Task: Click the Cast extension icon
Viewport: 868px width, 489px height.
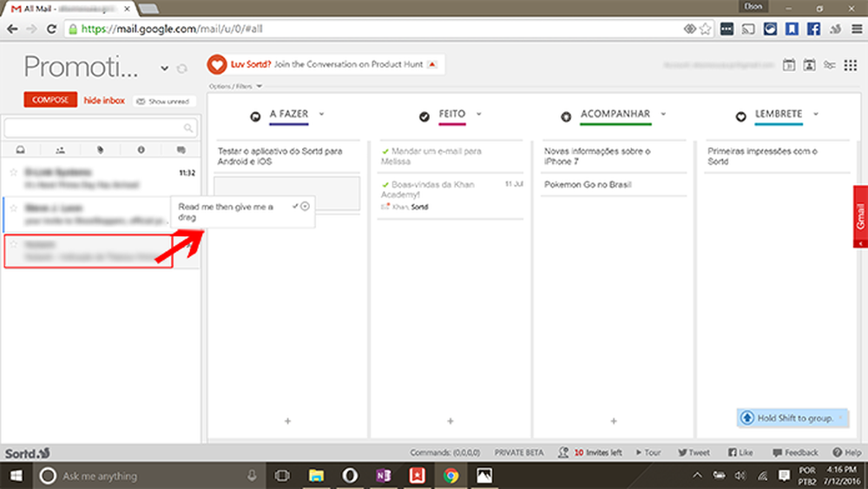Action: click(x=748, y=29)
